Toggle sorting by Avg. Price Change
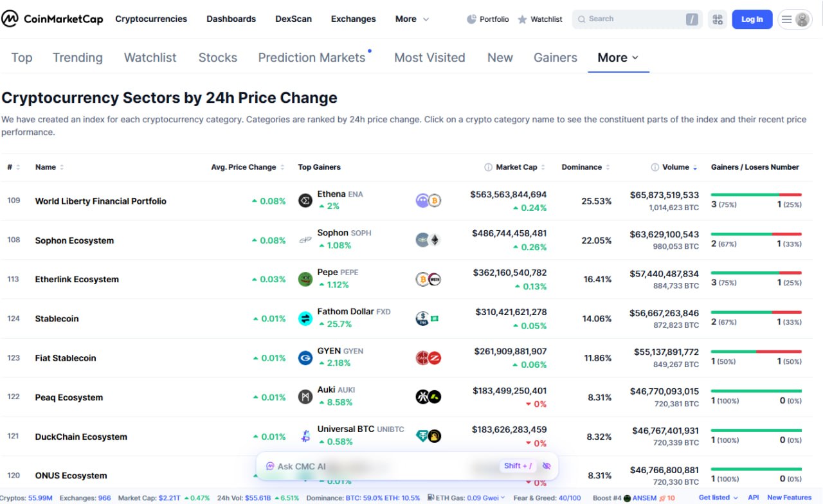This screenshot has width=823, height=504. (248, 167)
